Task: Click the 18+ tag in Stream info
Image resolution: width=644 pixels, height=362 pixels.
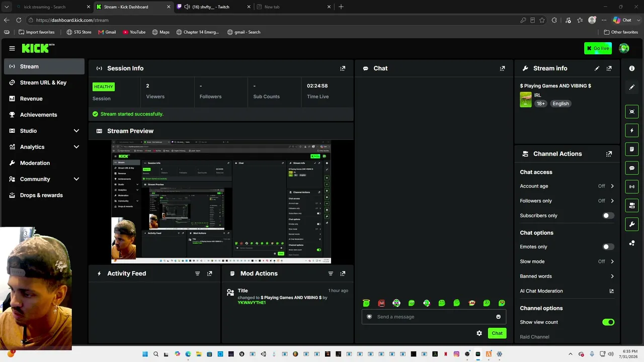Action: (x=540, y=104)
